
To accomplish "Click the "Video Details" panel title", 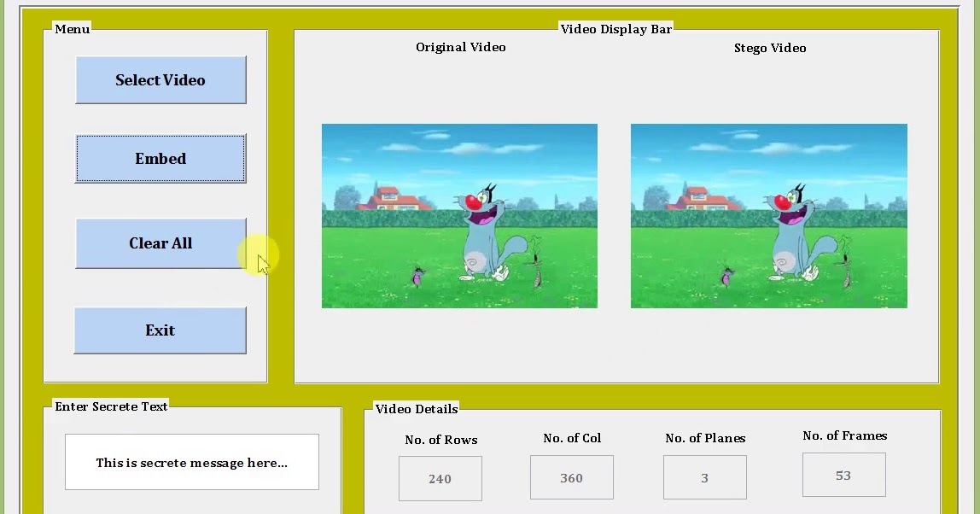I will [x=417, y=409].
